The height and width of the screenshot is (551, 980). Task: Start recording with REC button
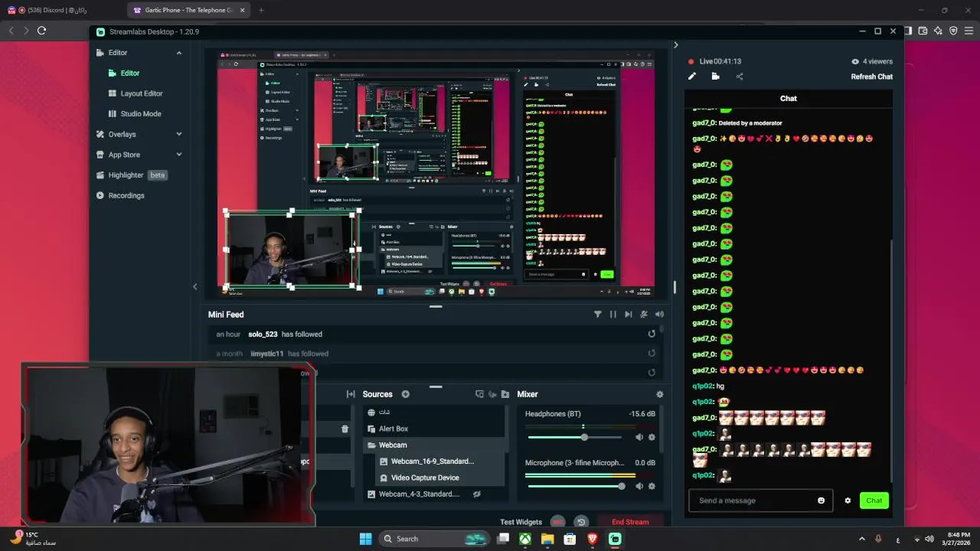pos(557,522)
